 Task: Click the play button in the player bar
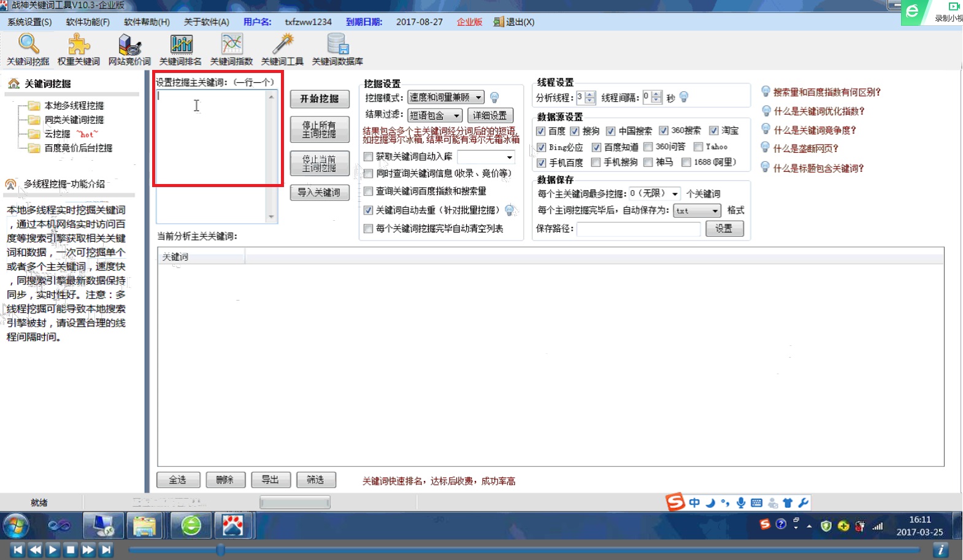coord(53,550)
